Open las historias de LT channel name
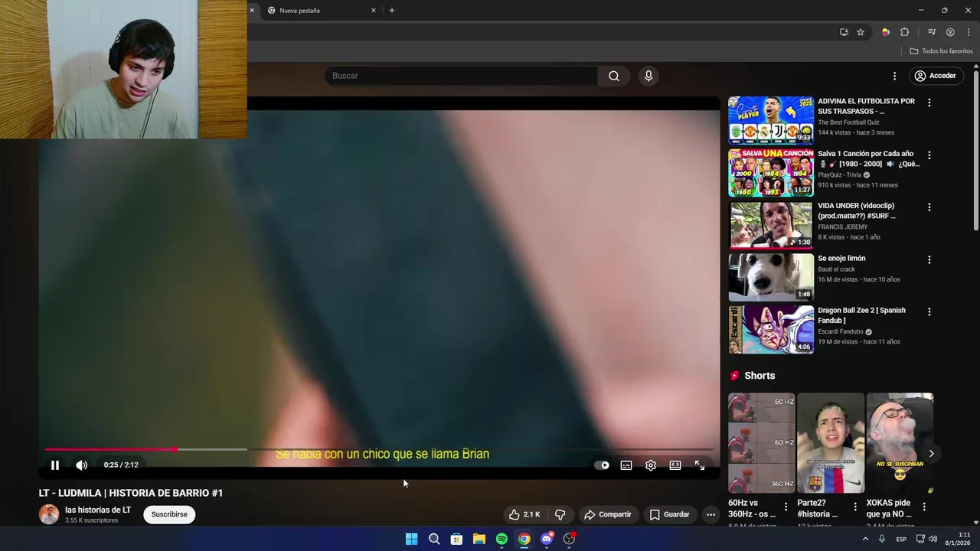980x551 pixels. pyautogui.click(x=98, y=510)
